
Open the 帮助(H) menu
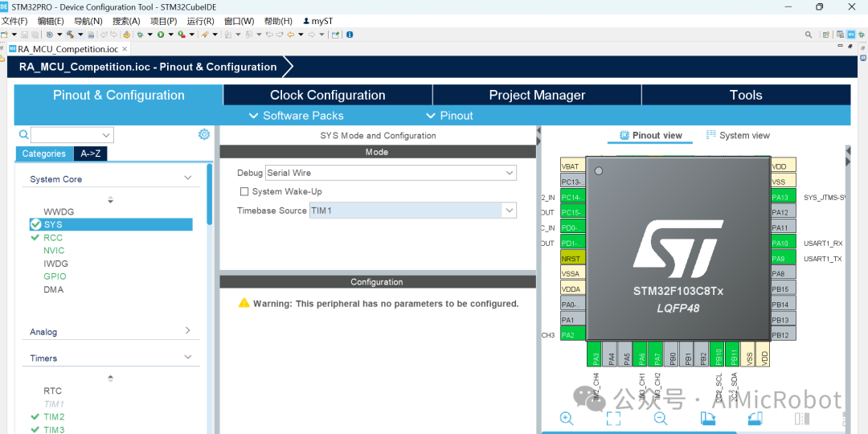[278, 21]
